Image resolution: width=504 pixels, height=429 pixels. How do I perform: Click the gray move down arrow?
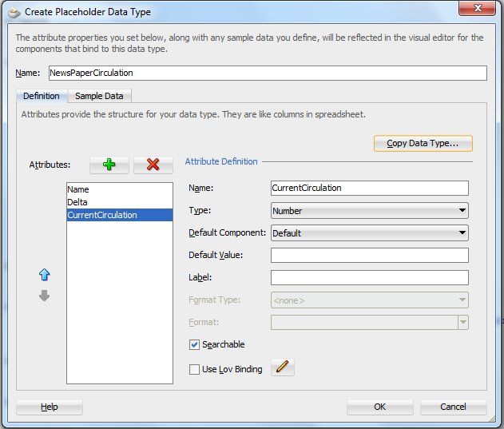45,296
